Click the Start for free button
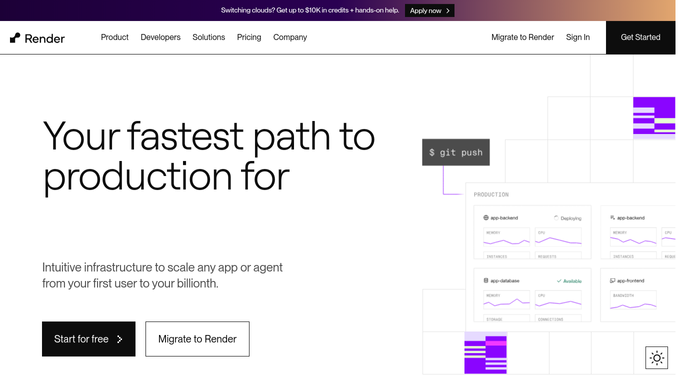This screenshot has height=384, width=683. coord(89,339)
